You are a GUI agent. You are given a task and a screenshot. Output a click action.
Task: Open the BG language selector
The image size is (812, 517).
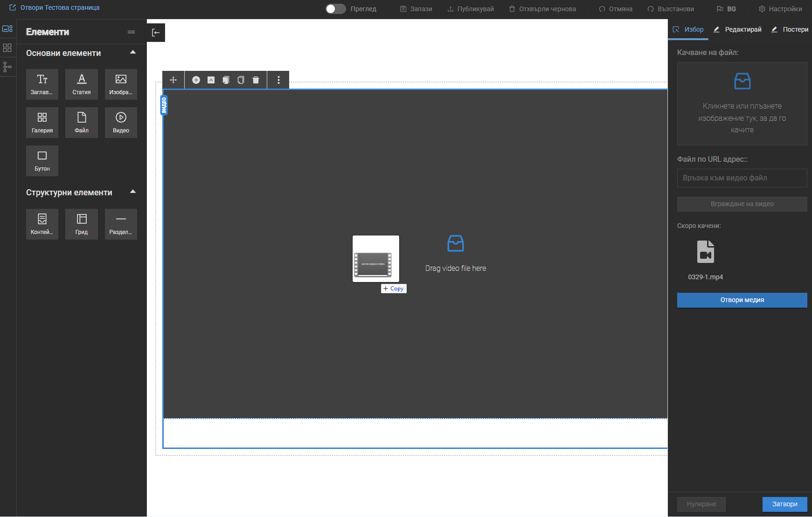(x=726, y=9)
